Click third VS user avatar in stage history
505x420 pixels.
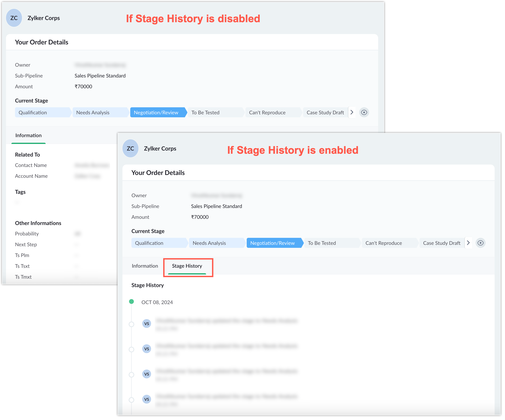(146, 374)
